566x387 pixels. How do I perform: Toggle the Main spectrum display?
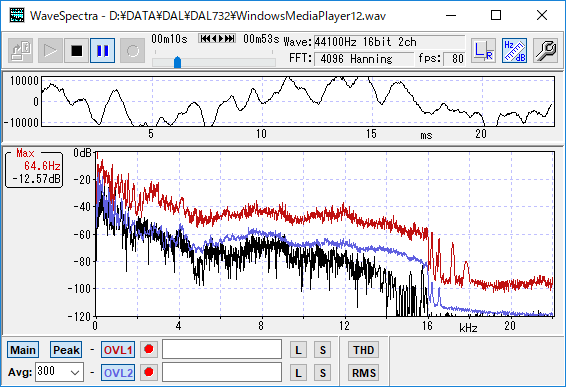[x=23, y=349]
